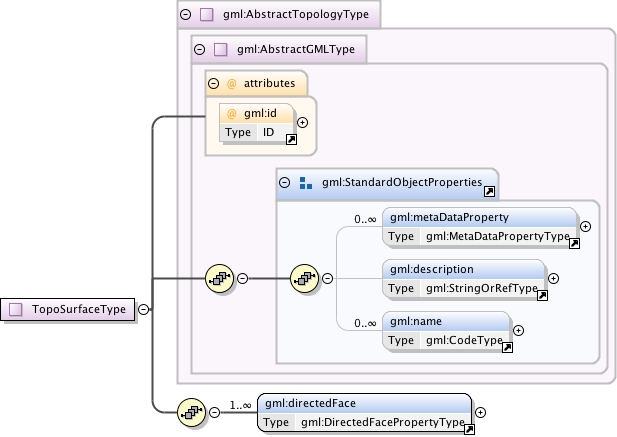Image resolution: width=617 pixels, height=437 pixels.
Task: Click the attributes @ symbol icon
Action: click(232, 84)
